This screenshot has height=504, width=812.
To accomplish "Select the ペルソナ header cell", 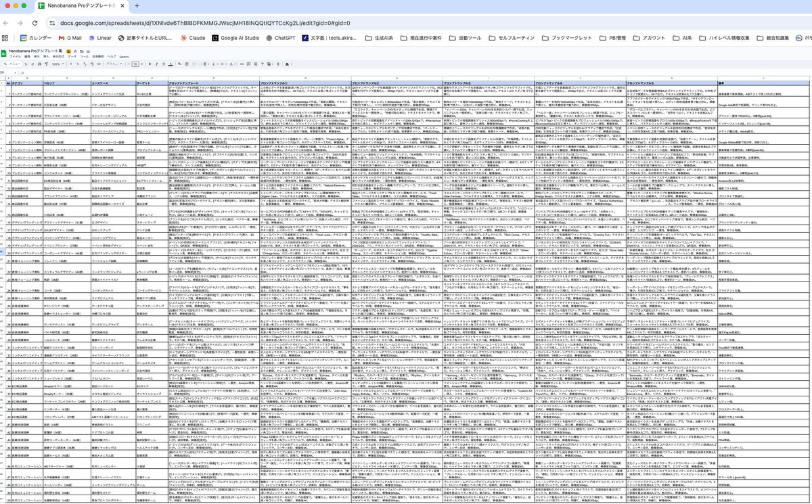I will coord(66,83).
